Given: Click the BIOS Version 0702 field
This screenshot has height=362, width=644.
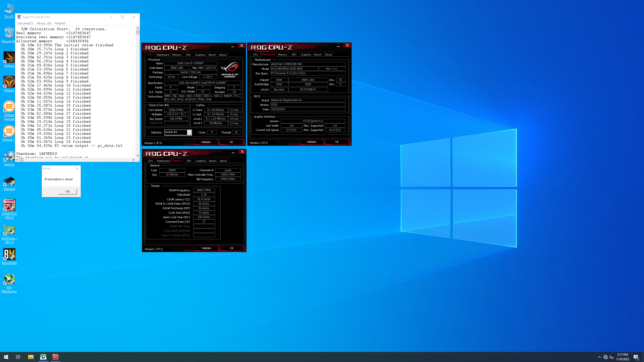Looking at the screenshot, I should (x=308, y=105).
